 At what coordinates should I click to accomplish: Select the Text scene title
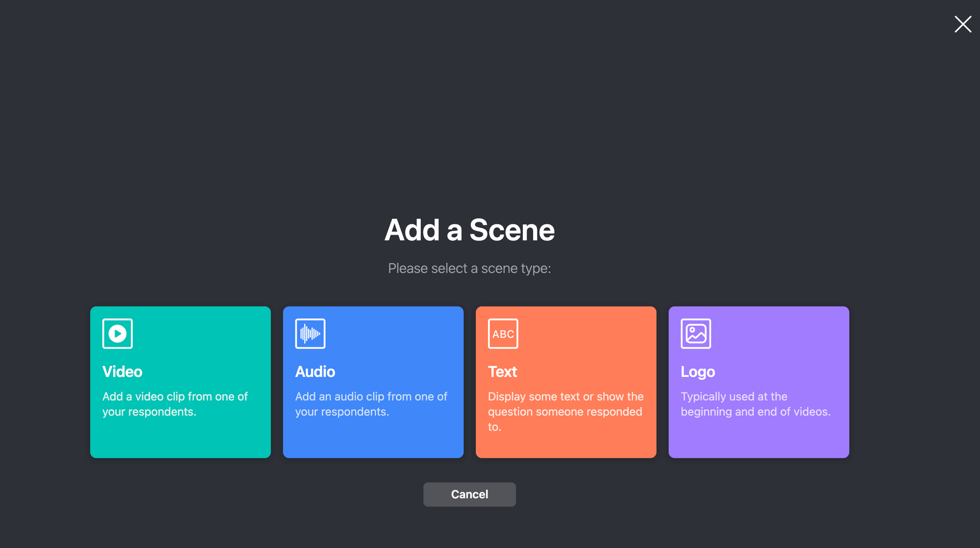tap(502, 372)
